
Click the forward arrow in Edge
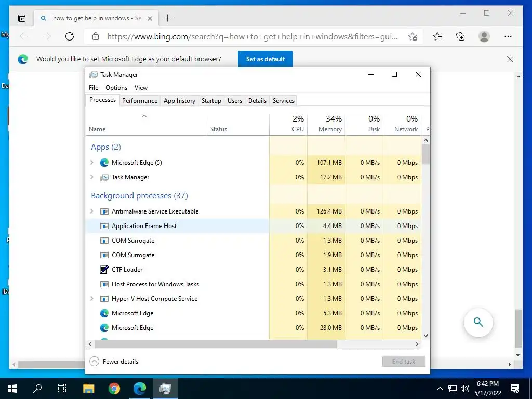point(47,36)
